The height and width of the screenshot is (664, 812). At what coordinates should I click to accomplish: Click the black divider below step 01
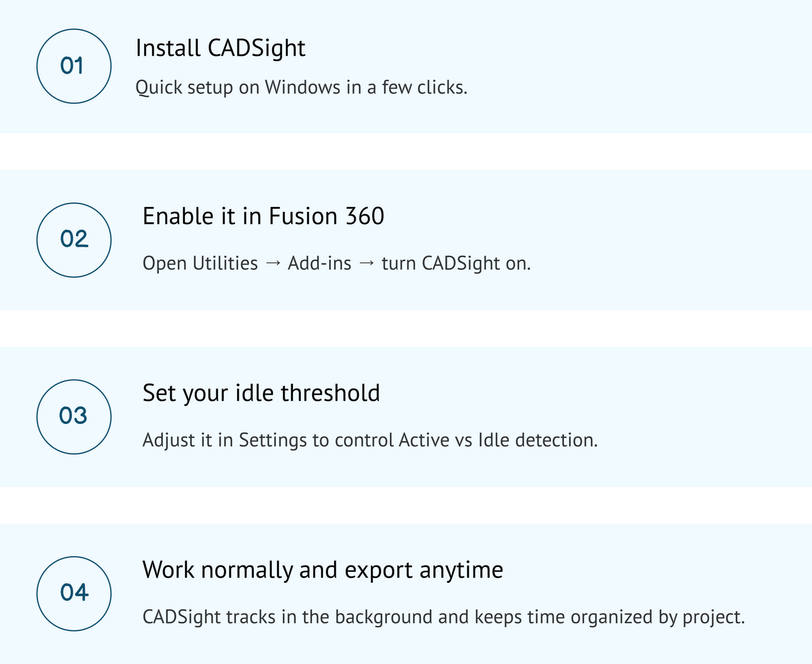click(x=406, y=152)
